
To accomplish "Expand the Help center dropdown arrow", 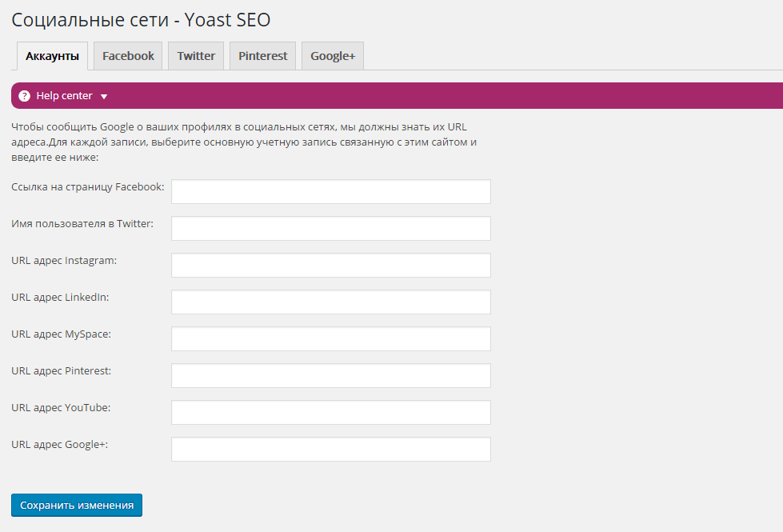I will pos(104,97).
